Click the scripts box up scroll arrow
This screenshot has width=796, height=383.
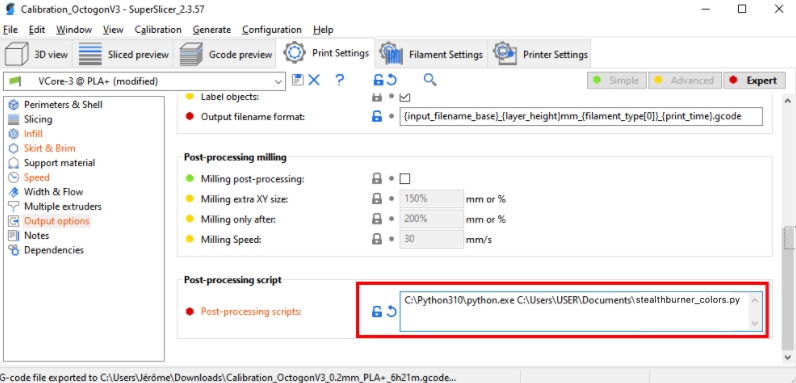pos(754,300)
